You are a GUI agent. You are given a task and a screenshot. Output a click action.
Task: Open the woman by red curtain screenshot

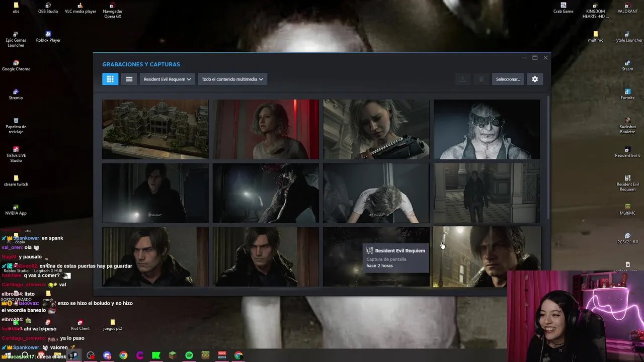[x=266, y=129]
